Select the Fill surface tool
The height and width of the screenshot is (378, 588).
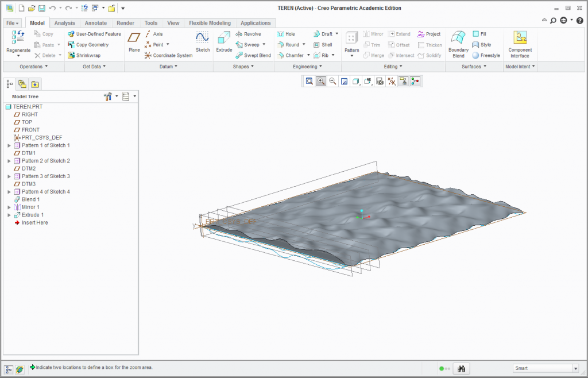tap(479, 34)
